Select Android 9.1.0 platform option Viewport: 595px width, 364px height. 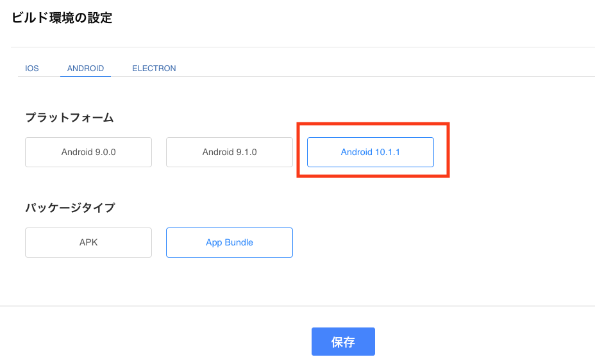coord(230,152)
